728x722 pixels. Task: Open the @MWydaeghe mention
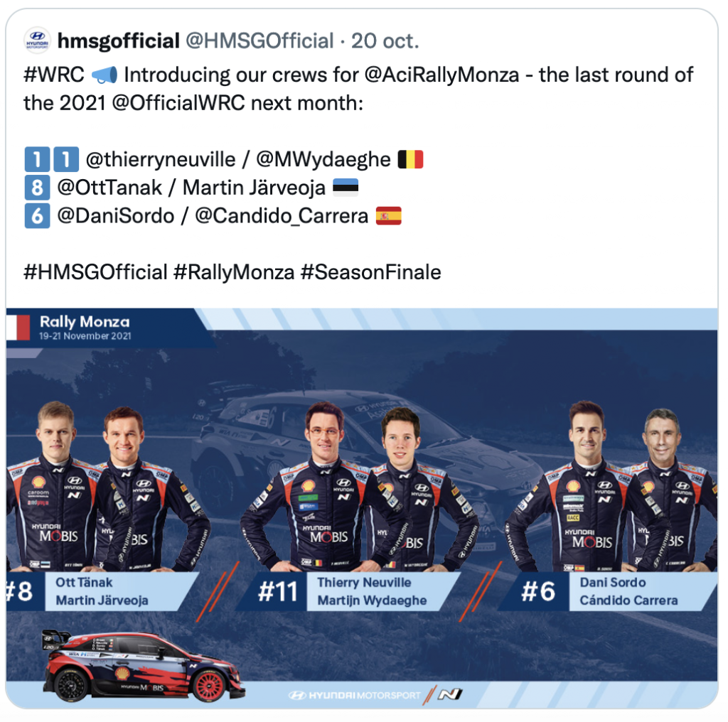click(x=323, y=160)
